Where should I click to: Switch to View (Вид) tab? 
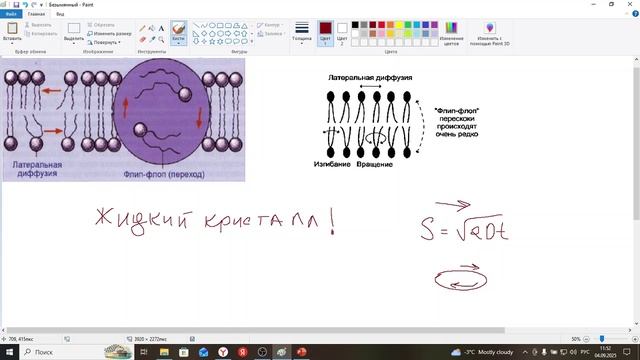[x=60, y=14]
